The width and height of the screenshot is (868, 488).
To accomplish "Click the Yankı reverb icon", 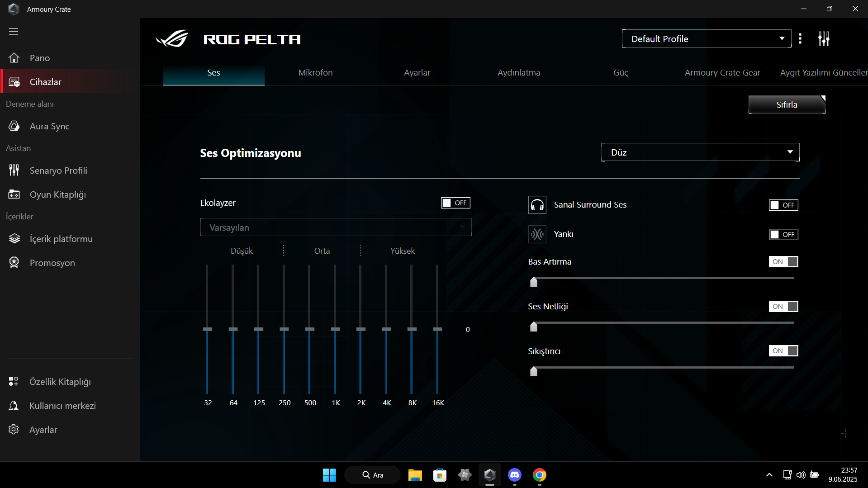I will coord(537,234).
